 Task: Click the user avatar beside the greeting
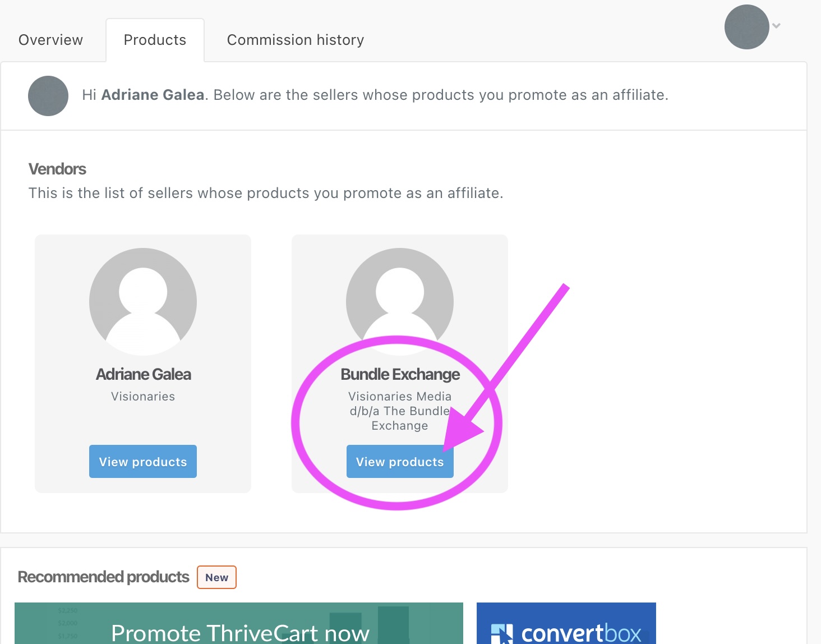coord(48,96)
